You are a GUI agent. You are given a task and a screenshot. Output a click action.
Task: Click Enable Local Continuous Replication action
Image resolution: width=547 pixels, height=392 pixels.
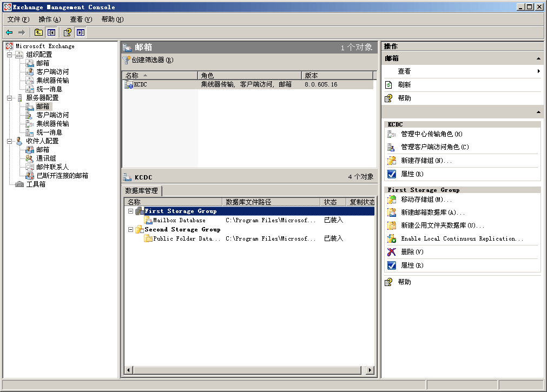(462, 238)
